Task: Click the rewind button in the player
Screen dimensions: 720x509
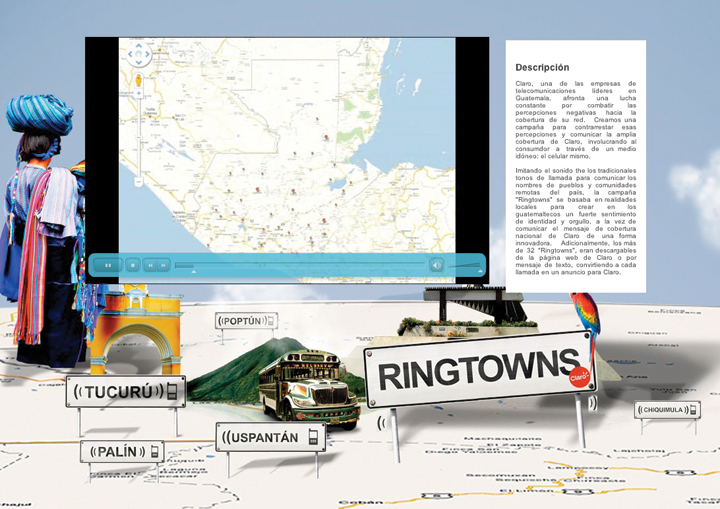Action: click(x=150, y=265)
